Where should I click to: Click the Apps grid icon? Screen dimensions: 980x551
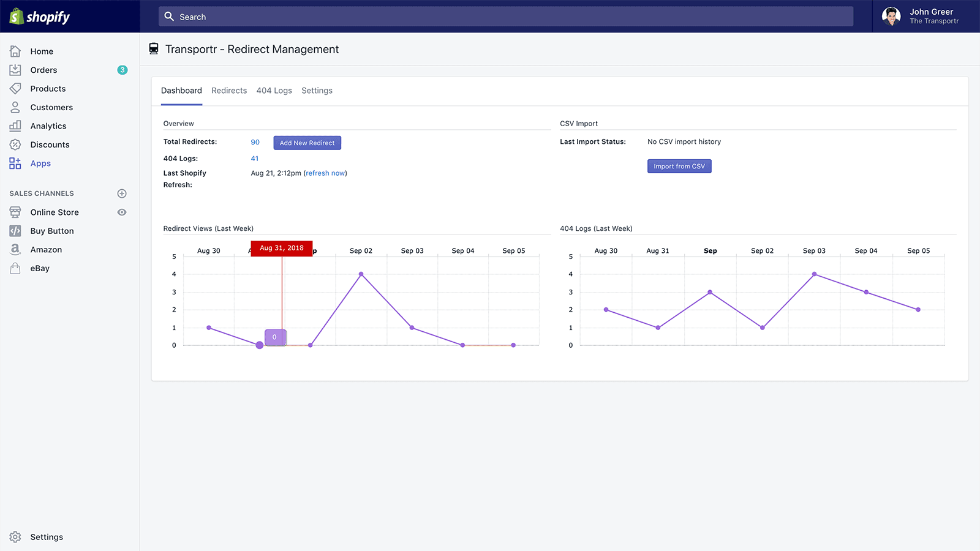coord(15,163)
